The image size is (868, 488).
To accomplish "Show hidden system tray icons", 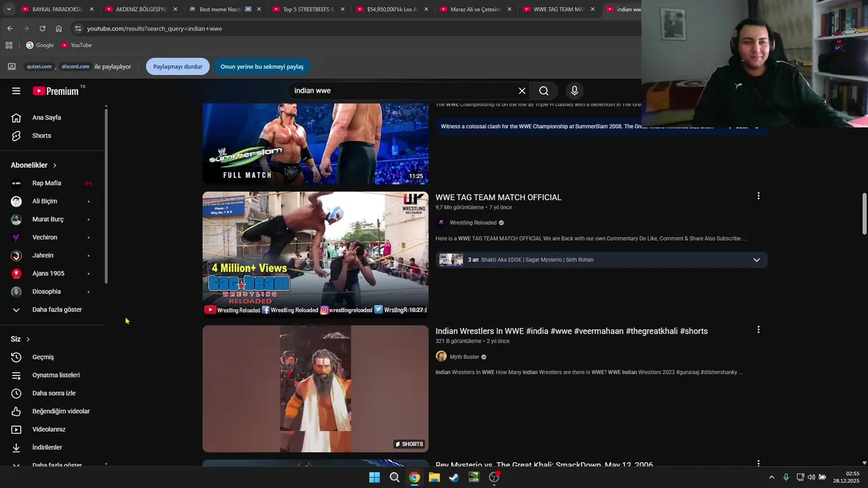I will [771, 477].
